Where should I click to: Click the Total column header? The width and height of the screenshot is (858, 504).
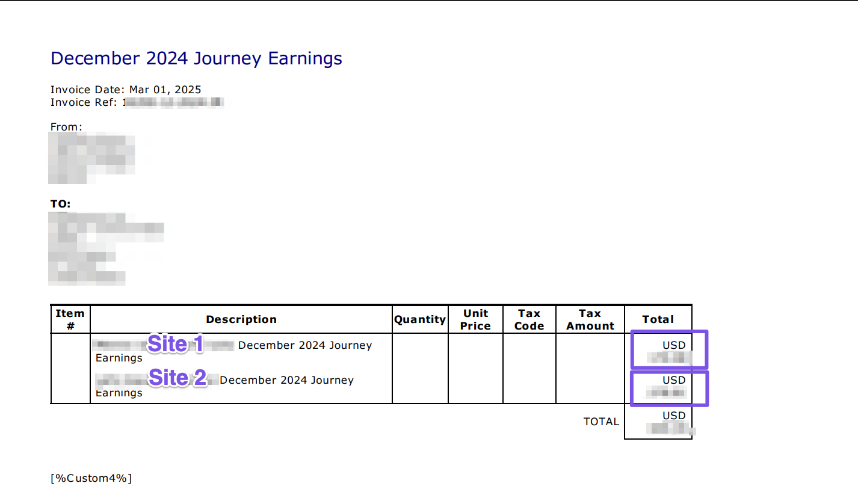pos(658,319)
